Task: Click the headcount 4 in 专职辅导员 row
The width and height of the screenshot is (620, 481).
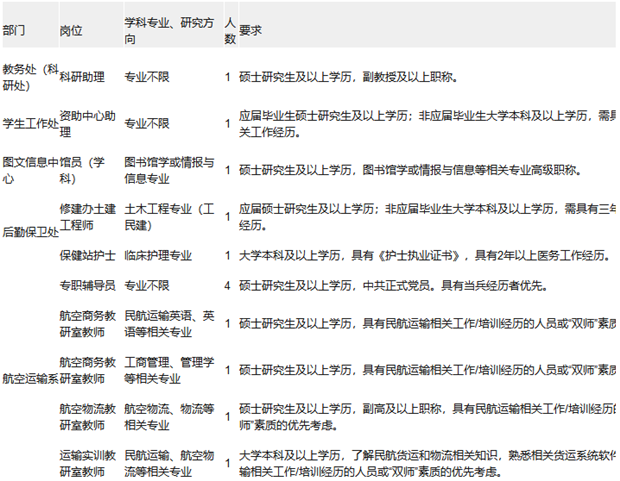Action: click(x=229, y=286)
